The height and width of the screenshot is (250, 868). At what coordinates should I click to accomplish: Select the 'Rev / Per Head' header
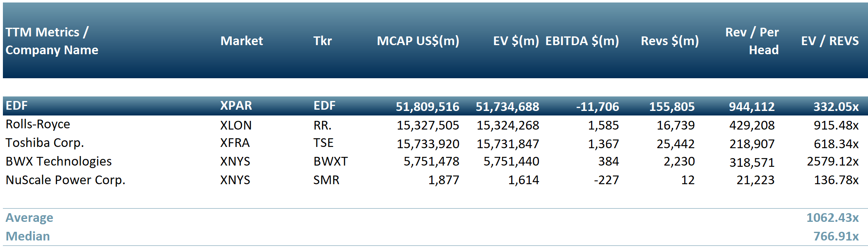point(752,41)
